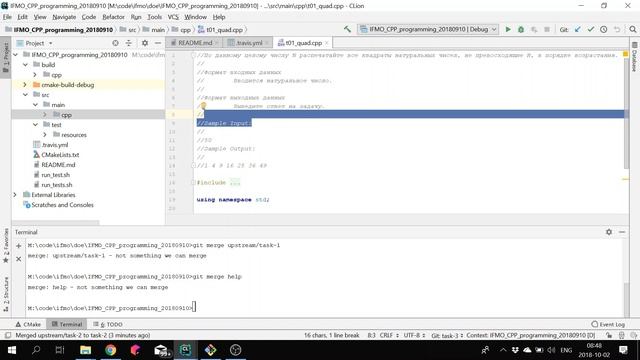Toggle file read-only lock icon in status bar
Viewport: 640px width, 360px height.
pos(609,335)
